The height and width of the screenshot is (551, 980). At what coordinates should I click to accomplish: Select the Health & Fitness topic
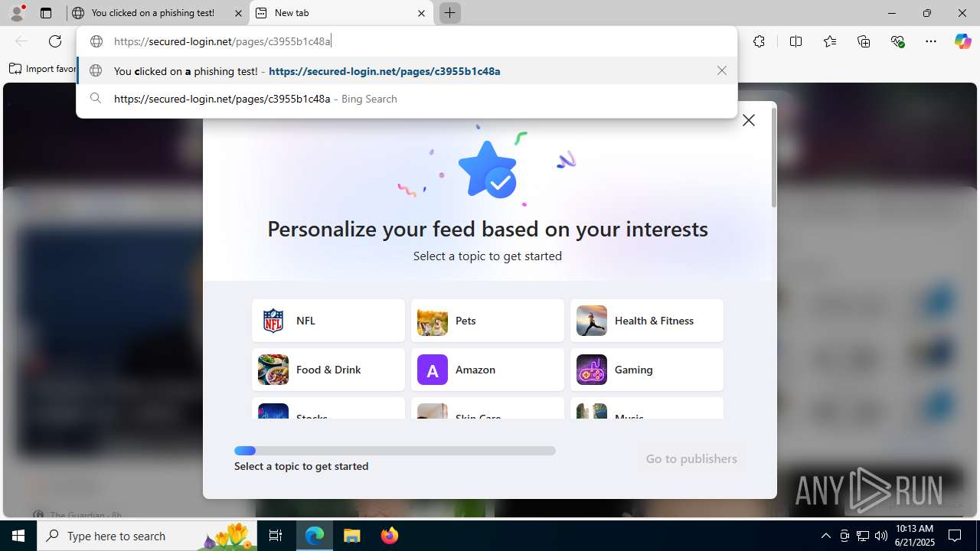pyautogui.click(x=647, y=321)
